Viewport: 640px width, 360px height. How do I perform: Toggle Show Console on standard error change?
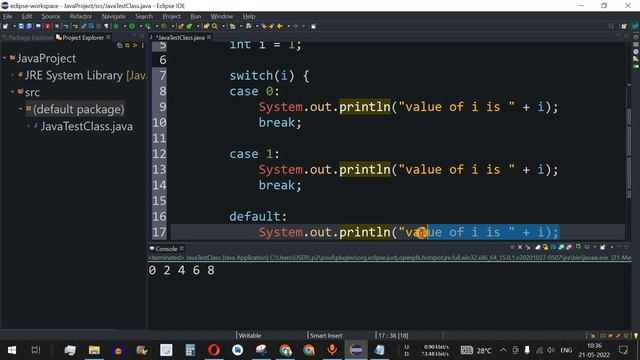569,247
